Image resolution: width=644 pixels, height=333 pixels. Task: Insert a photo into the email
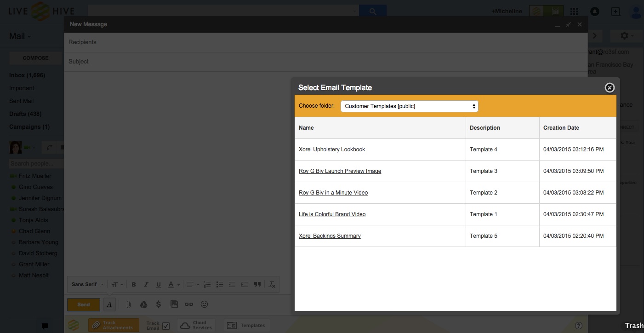(174, 304)
